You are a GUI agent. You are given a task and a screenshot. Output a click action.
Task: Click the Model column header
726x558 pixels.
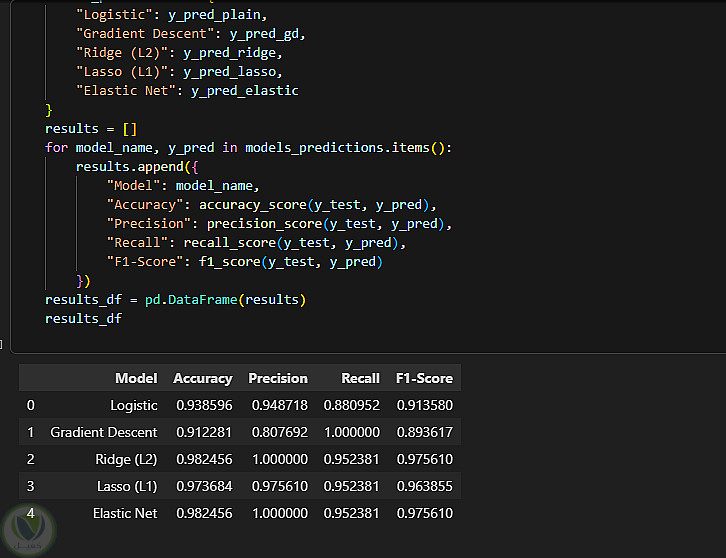(136, 378)
